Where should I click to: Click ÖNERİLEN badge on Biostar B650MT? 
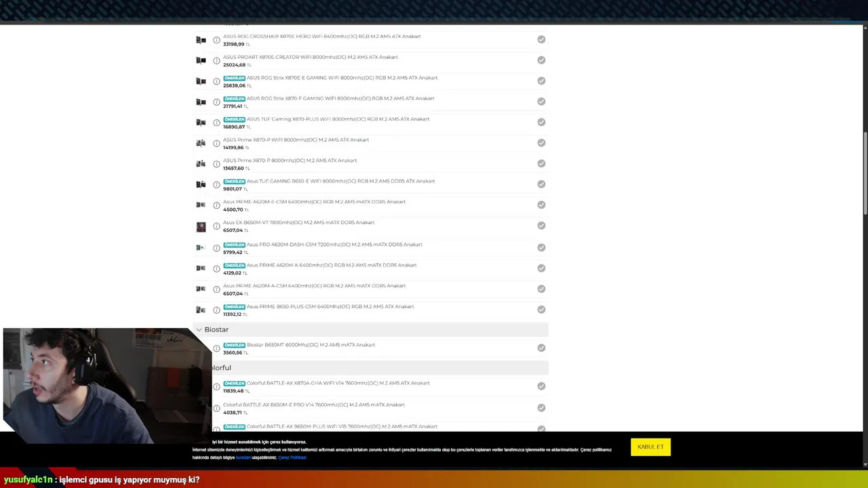(234, 345)
